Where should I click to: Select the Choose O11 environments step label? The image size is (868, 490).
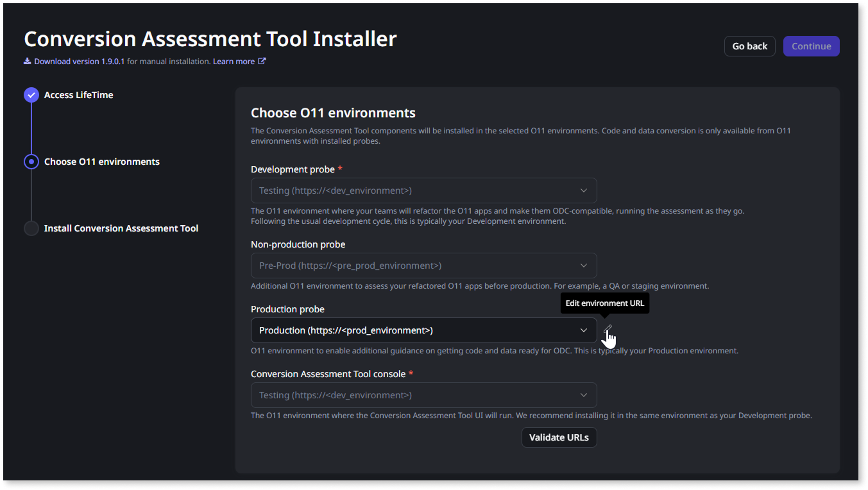101,162
